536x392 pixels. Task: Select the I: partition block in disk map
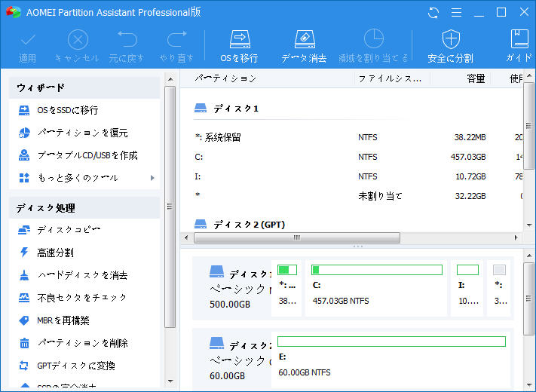click(467, 288)
